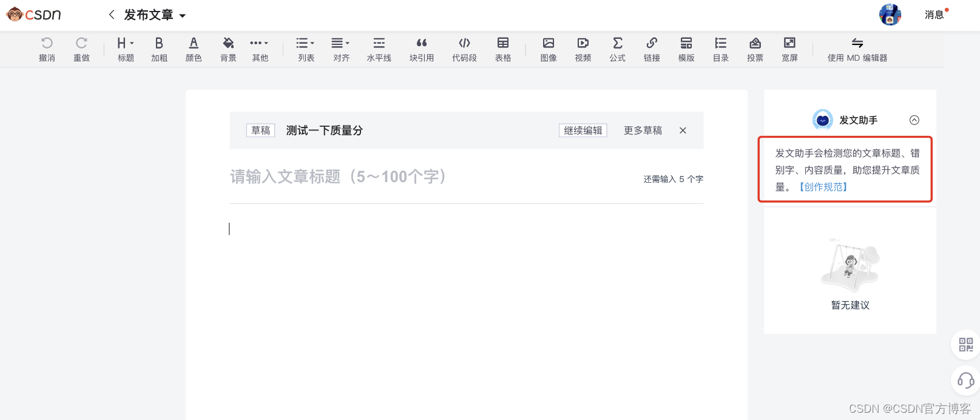Screen dimensions: 980x420
Task: Click the draft title 测试一下质量分
Action: click(x=325, y=130)
